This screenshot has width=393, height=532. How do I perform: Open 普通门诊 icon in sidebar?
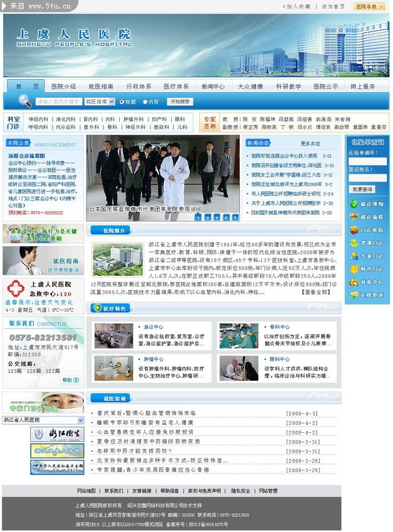(354, 243)
